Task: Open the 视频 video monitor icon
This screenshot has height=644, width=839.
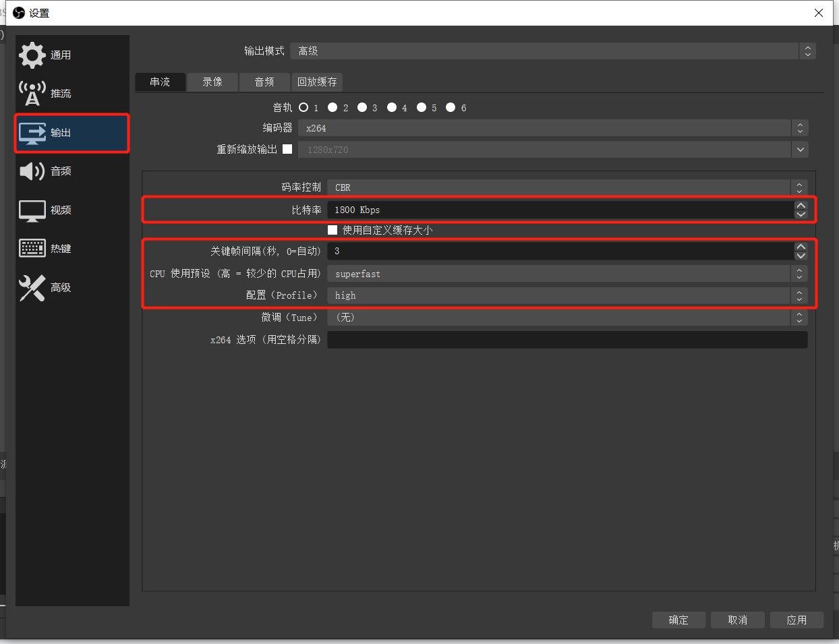Action: [x=32, y=210]
